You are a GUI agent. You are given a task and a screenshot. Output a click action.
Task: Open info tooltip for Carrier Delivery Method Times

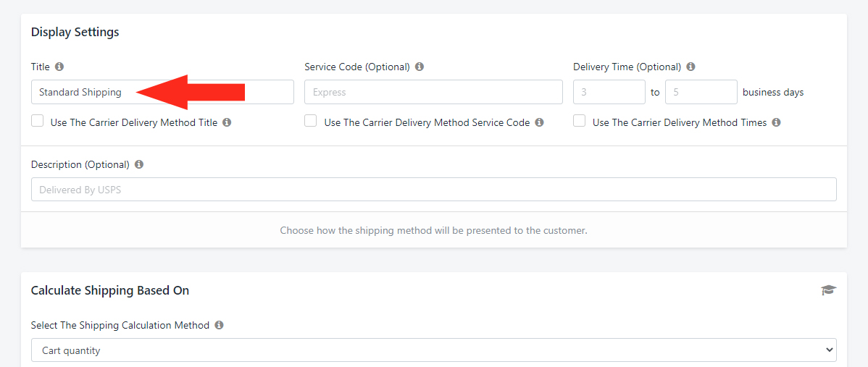(x=776, y=123)
